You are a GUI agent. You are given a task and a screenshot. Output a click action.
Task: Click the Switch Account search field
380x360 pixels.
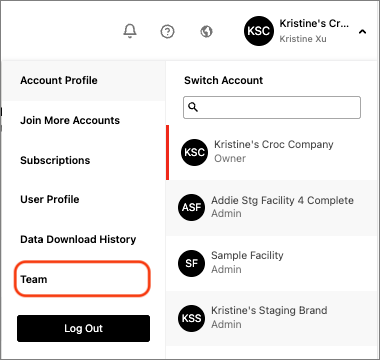coord(272,107)
